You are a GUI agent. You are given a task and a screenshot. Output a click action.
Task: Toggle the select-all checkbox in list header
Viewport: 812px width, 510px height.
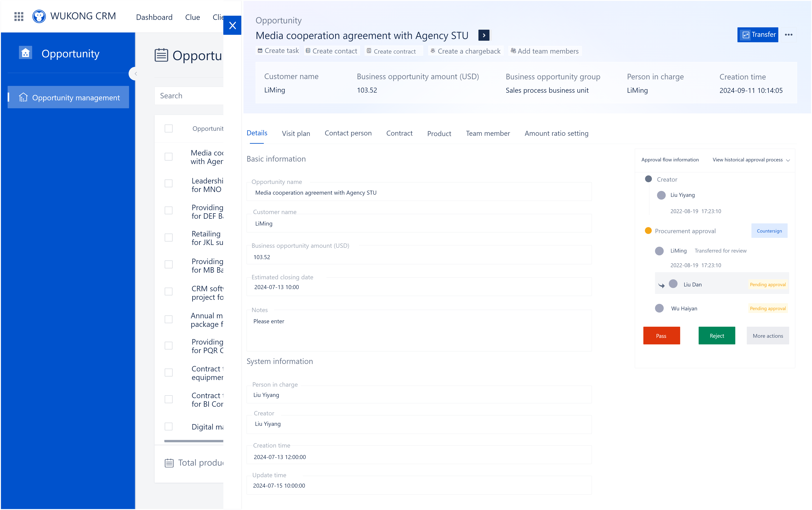(x=168, y=128)
